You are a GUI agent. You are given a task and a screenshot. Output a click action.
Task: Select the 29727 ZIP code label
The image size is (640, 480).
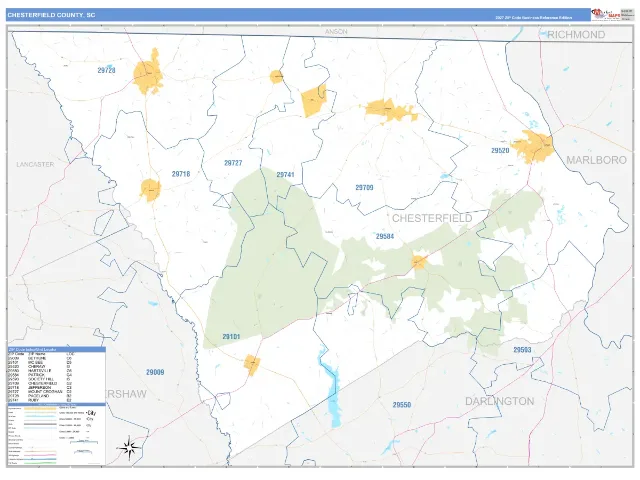[x=233, y=163]
